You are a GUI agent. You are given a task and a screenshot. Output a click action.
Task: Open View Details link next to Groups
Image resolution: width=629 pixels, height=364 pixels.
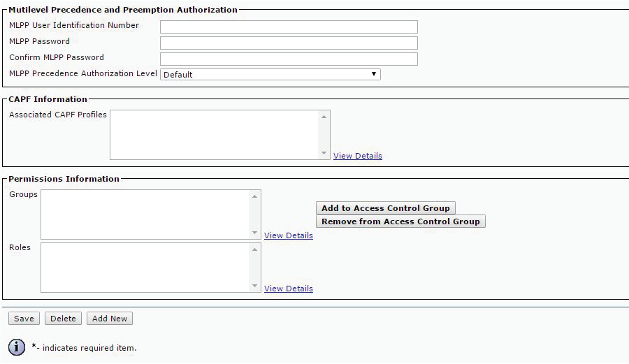(x=288, y=235)
